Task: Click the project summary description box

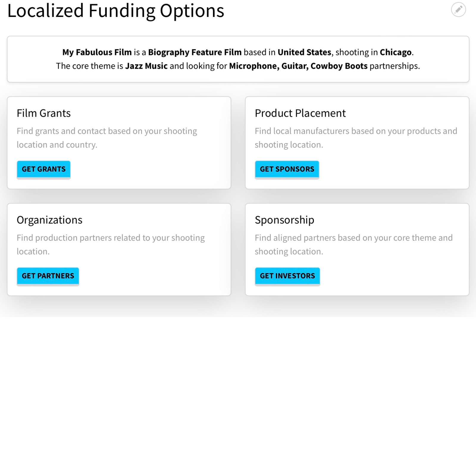Action: click(x=238, y=59)
